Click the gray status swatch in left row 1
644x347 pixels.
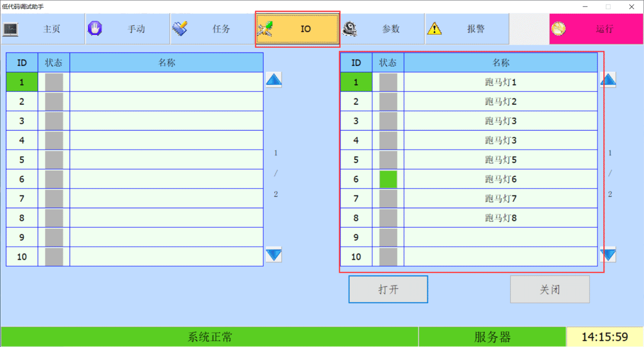point(54,82)
